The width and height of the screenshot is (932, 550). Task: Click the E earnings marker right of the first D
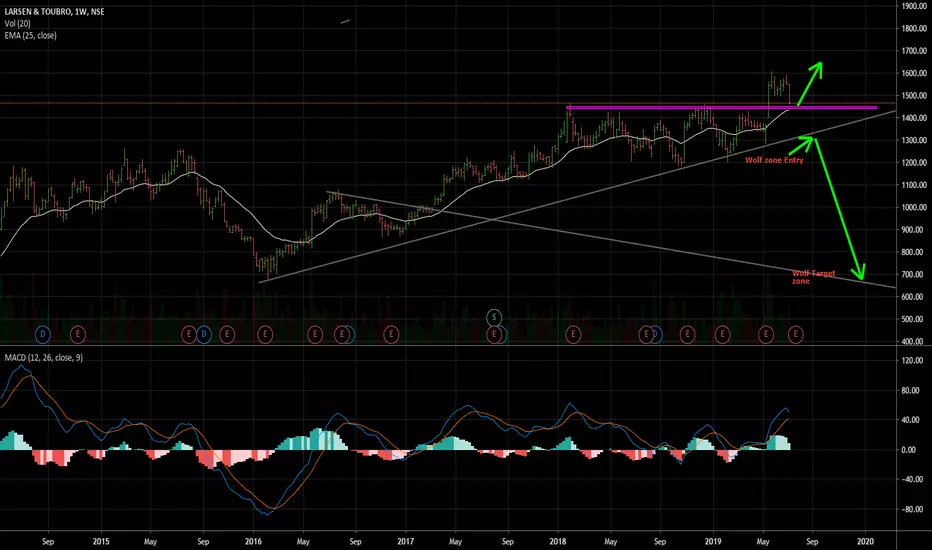click(x=78, y=334)
